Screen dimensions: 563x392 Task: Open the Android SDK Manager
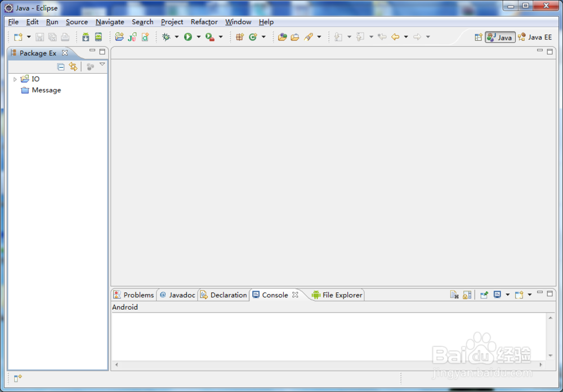(x=86, y=37)
